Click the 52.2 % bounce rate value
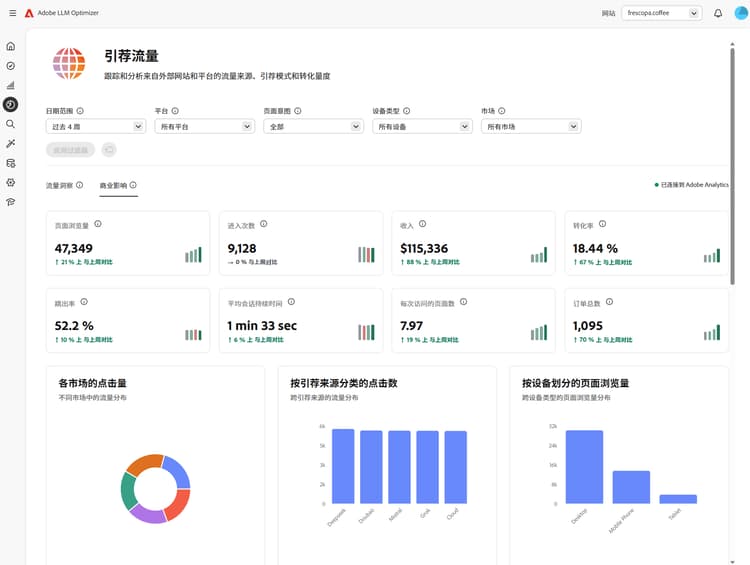750x565 pixels. coord(74,326)
